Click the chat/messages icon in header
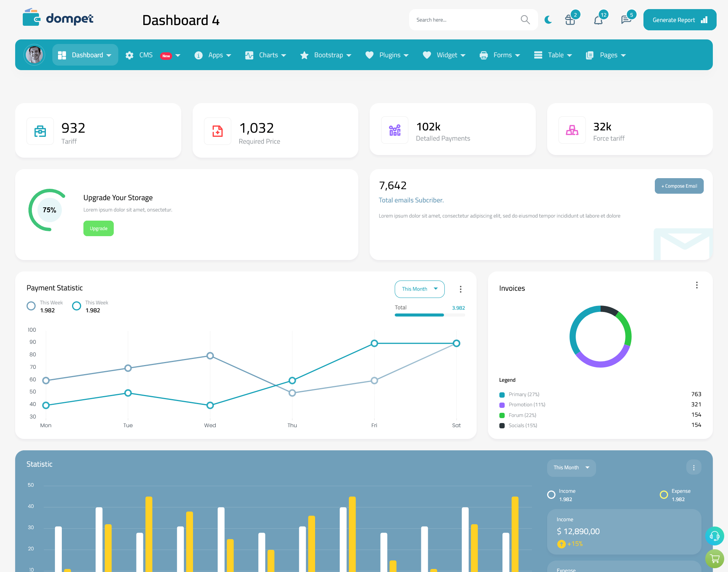 coord(626,19)
